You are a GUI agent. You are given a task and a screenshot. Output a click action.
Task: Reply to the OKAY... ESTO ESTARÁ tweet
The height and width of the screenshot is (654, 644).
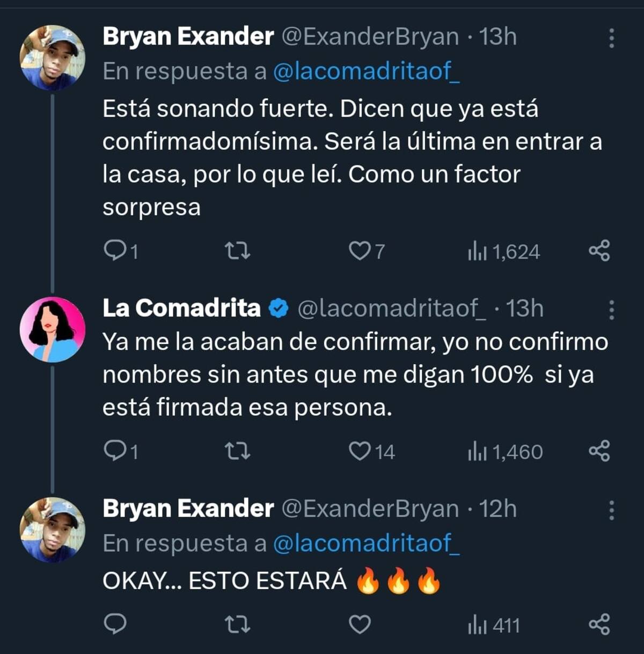click(x=114, y=624)
